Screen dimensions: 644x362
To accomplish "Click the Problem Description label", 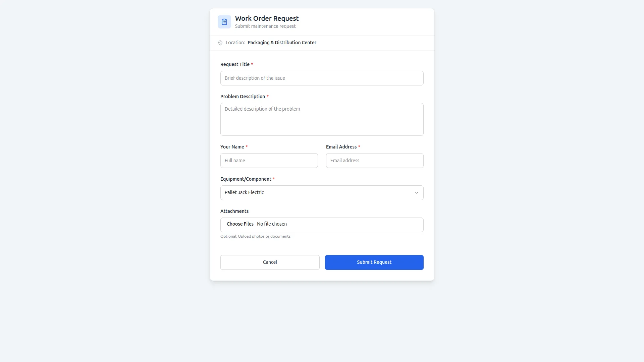I will coord(243,97).
